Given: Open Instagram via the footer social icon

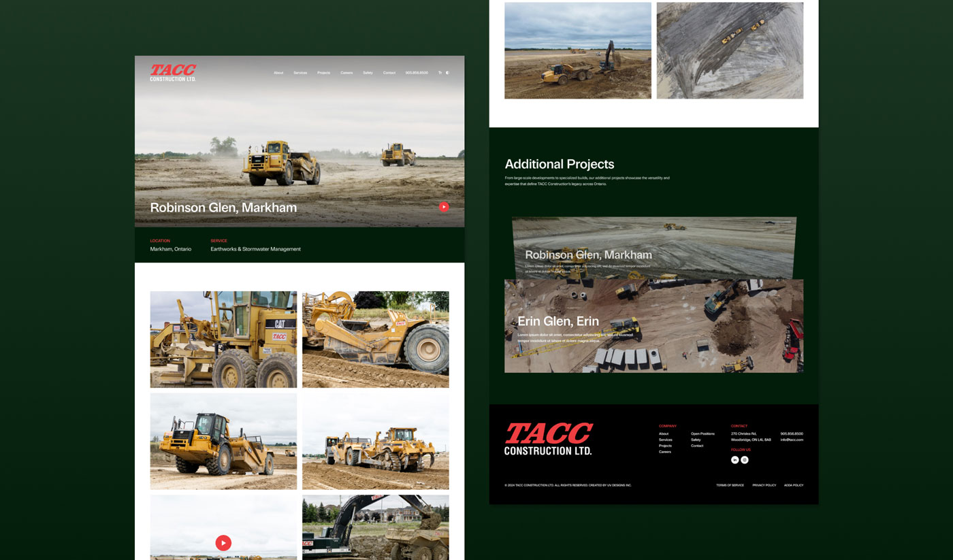Looking at the screenshot, I should (x=744, y=459).
